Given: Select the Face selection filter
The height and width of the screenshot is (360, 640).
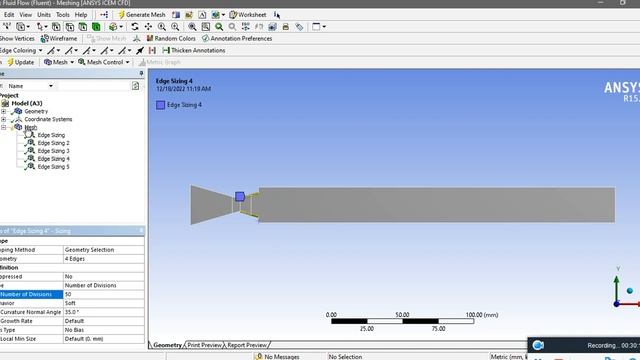Looking at the screenshot, I should tap(83, 27).
